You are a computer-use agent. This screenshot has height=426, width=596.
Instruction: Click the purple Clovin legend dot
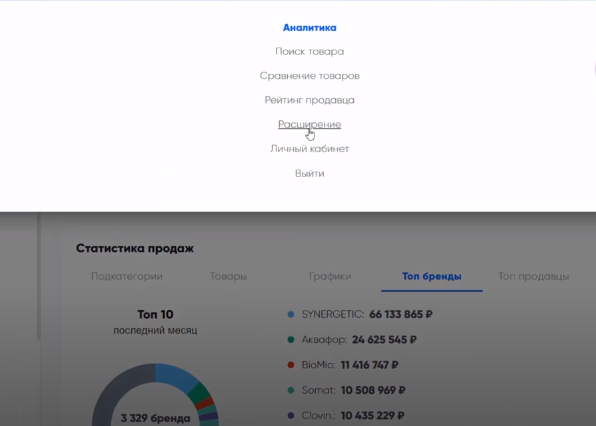[x=291, y=416]
